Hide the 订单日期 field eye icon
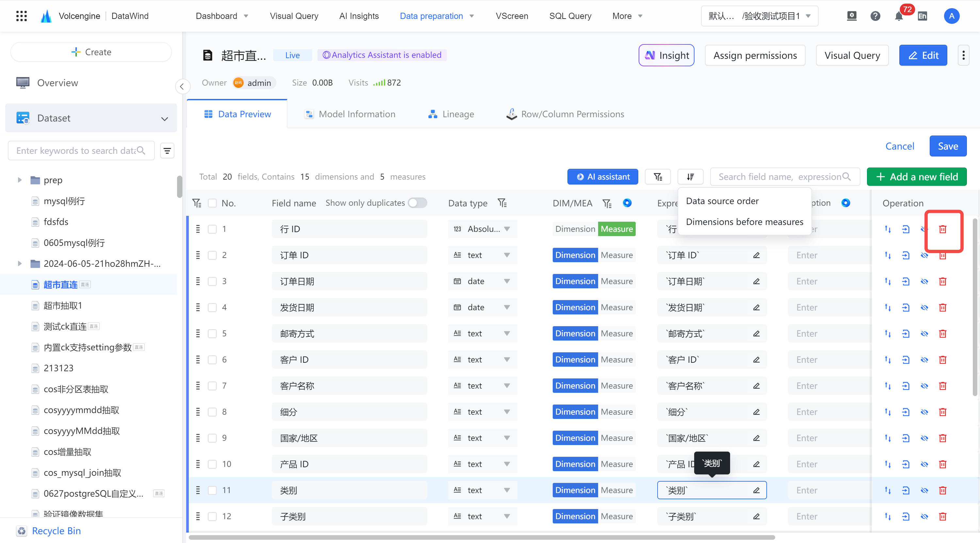 [x=924, y=281]
